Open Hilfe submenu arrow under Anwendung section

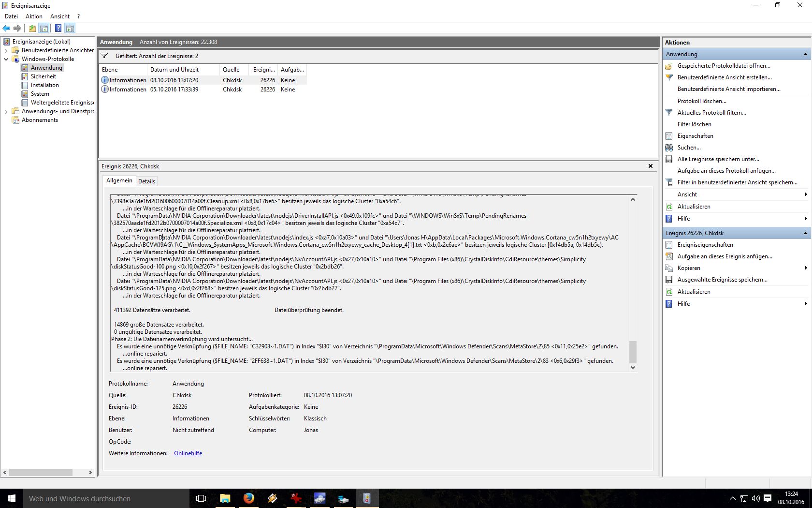(x=806, y=219)
